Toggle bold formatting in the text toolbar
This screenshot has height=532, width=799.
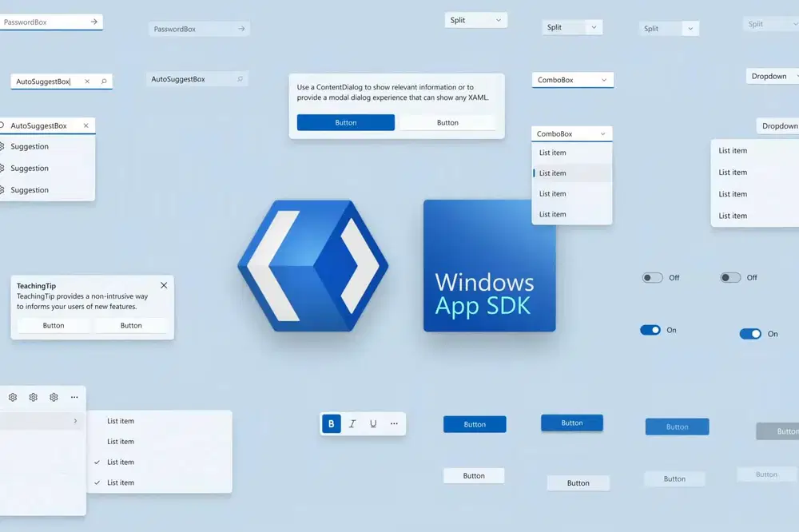[x=331, y=423]
